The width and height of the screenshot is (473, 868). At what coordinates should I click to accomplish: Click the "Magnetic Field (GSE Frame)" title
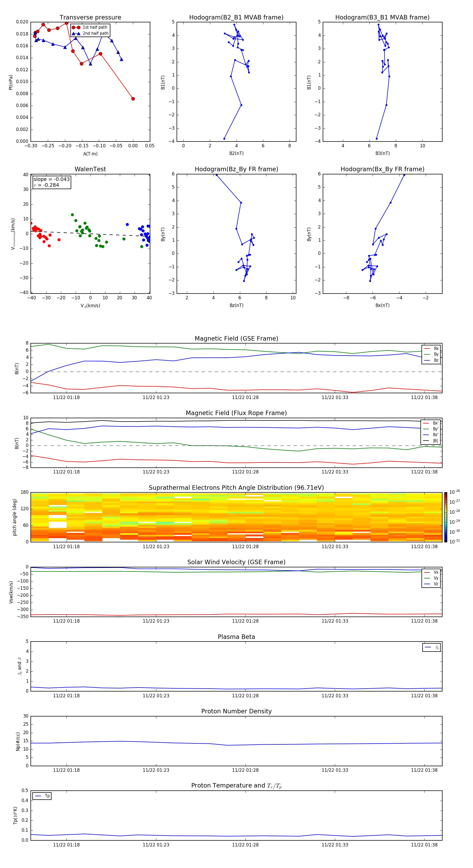tap(236, 339)
